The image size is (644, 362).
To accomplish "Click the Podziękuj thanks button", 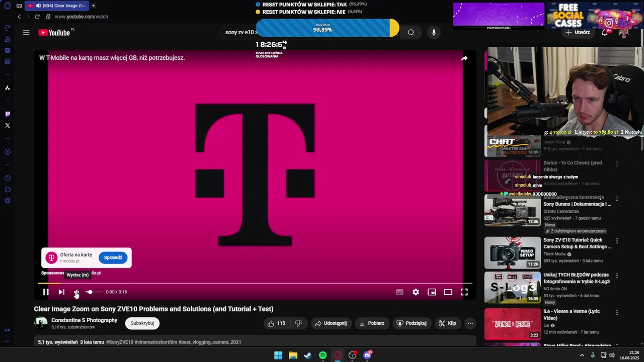I will (x=412, y=323).
